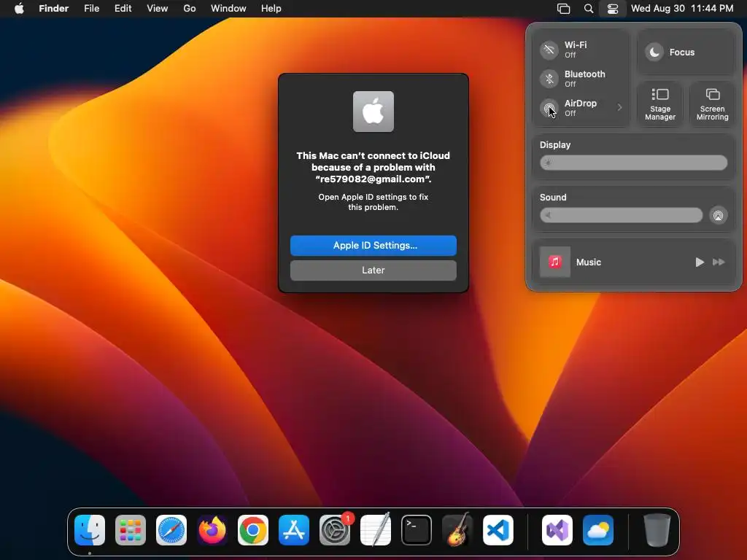Image resolution: width=747 pixels, height=560 pixels.
Task: Open Launchpad in the Dock
Action: tap(131, 530)
